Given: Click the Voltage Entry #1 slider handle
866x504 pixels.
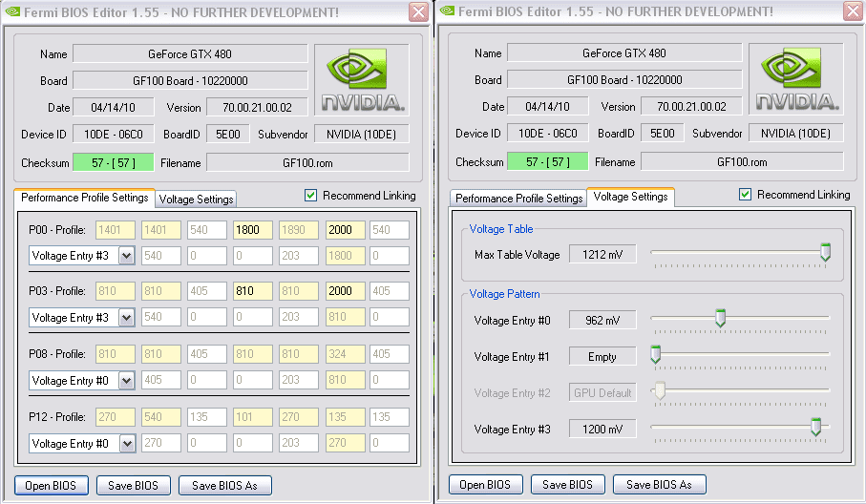Looking at the screenshot, I should [x=656, y=354].
